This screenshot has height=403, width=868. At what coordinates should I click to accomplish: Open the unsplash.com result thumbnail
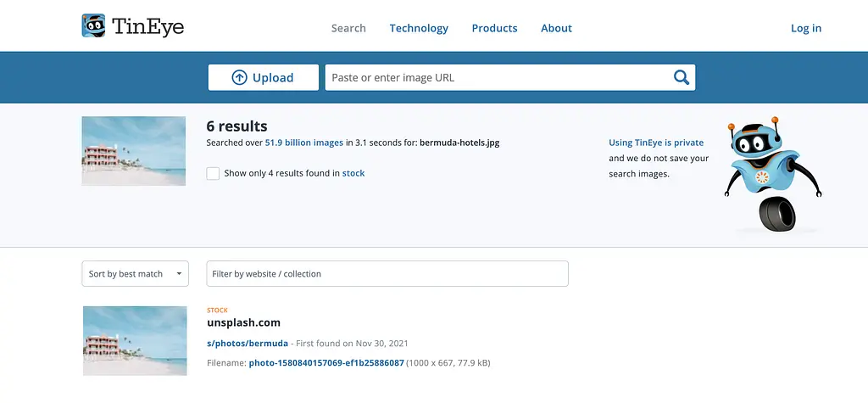point(134,340)
